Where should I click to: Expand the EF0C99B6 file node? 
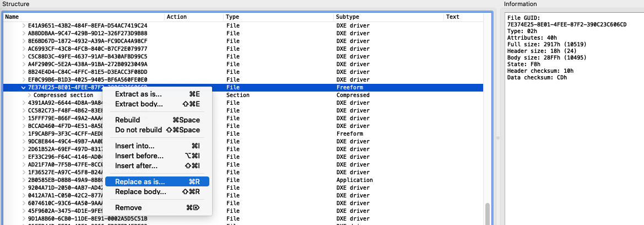[23, 79]
